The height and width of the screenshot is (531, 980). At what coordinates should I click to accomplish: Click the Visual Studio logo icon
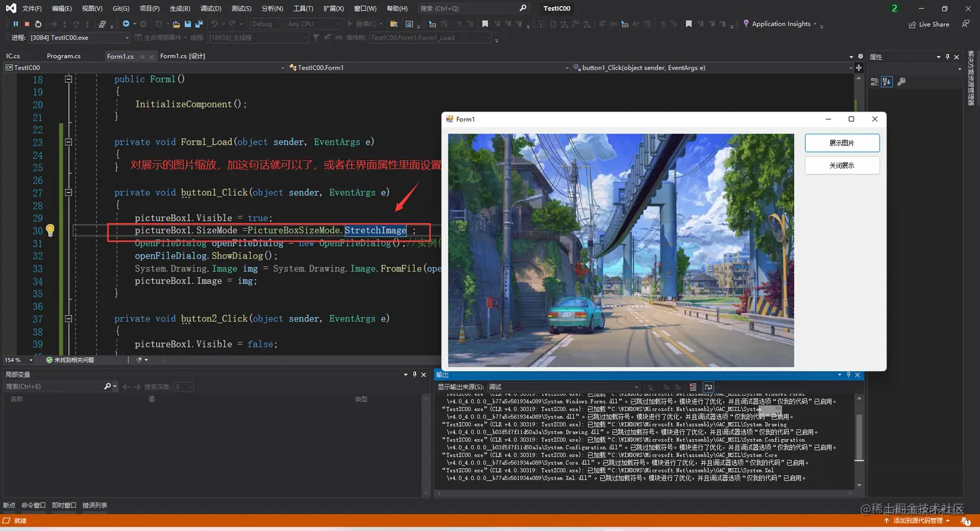11,8
